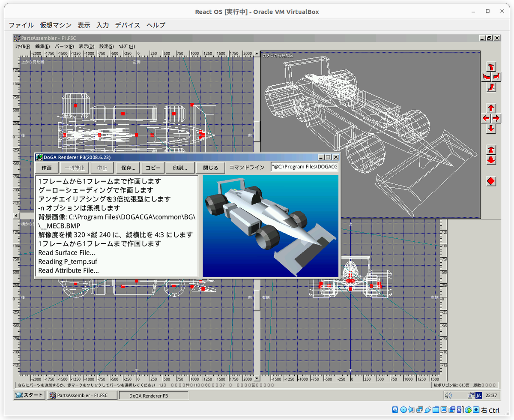
Task: Click the zoom-out thick down arrow icon
Action: tap(491, 160)
